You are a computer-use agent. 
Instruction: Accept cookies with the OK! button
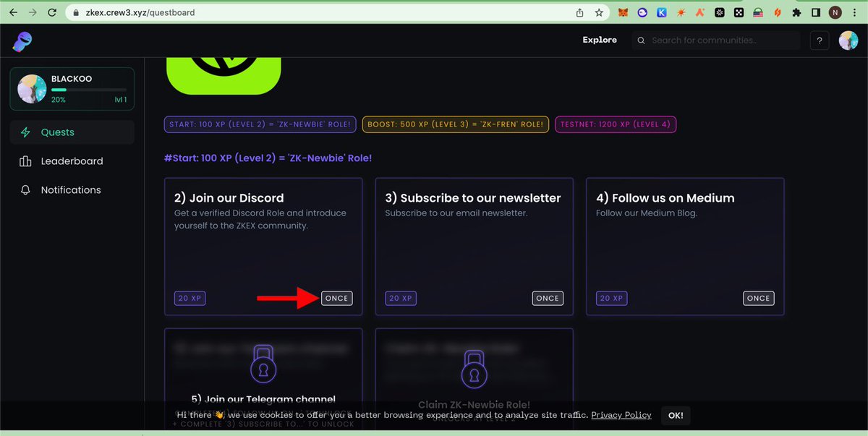click(676, 415)
